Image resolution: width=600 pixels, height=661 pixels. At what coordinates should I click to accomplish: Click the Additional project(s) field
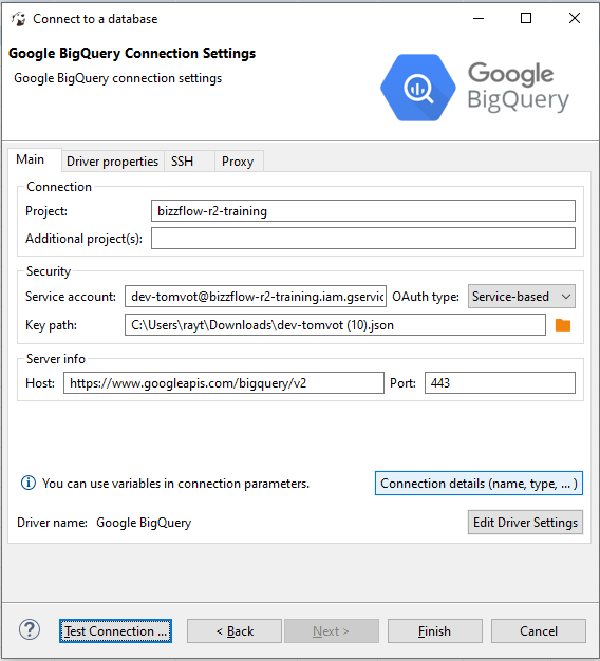363,238
